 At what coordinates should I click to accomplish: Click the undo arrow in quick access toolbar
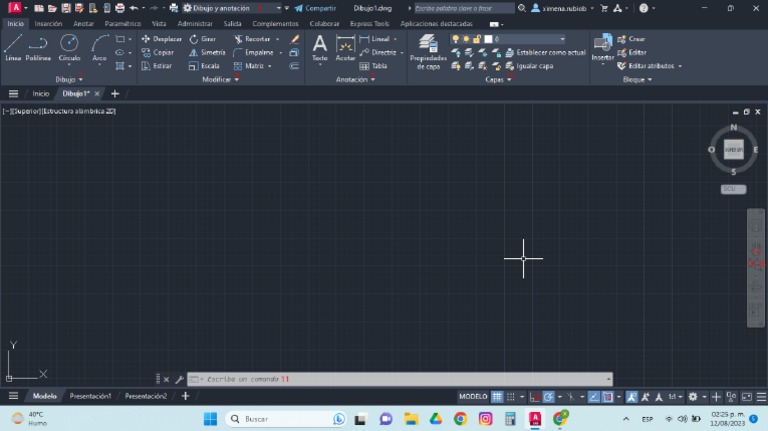pyautogui.click(x=134, y=8)
